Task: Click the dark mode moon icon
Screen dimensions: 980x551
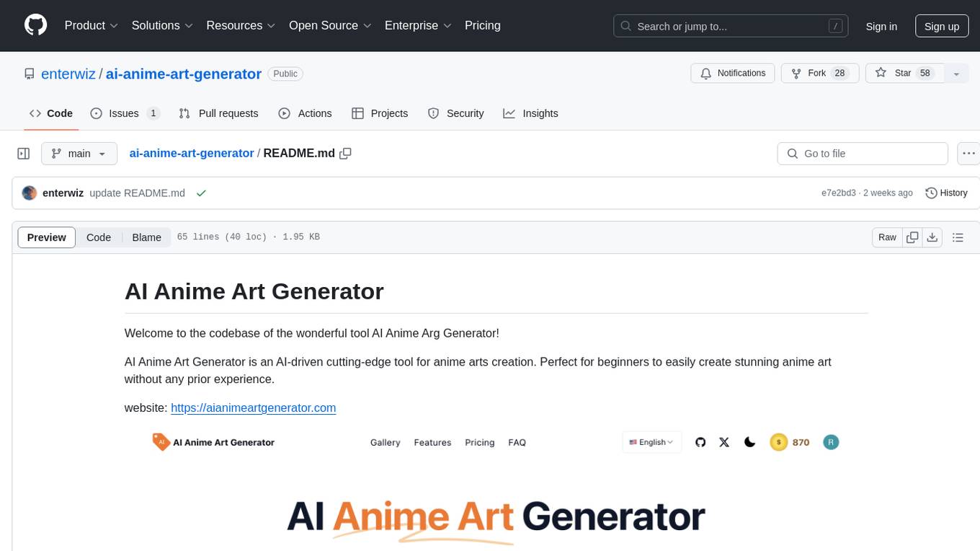Action: (x=749, y=442)
